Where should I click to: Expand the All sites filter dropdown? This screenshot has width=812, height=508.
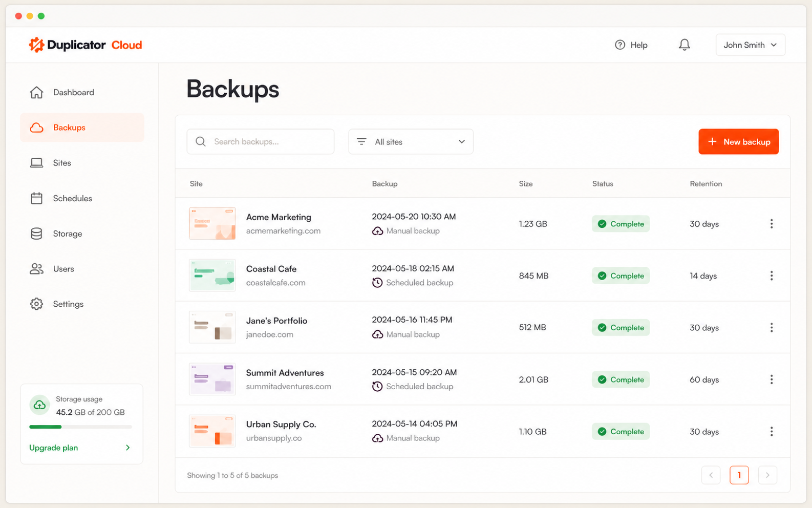pyautogui.click(x=411, y=141)
